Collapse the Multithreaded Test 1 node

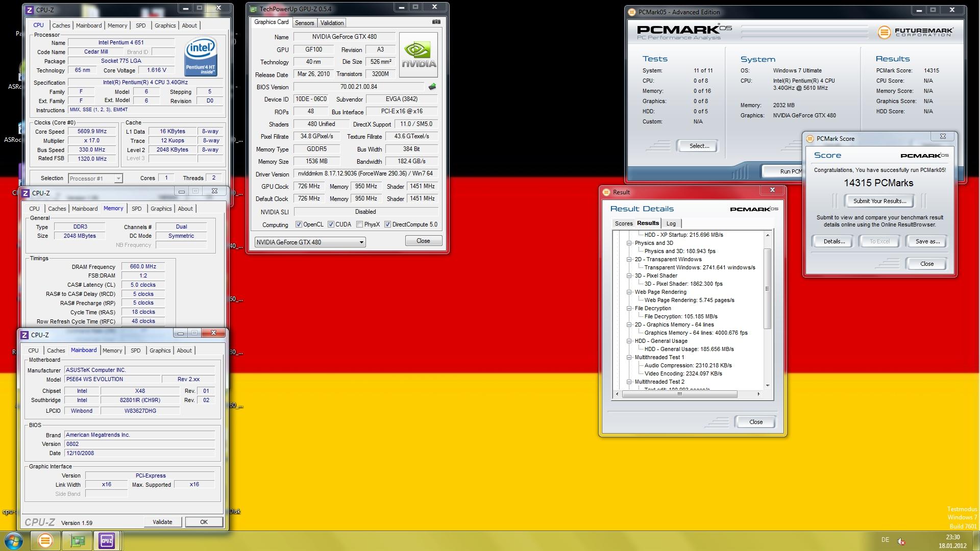(x=629, y=358)
